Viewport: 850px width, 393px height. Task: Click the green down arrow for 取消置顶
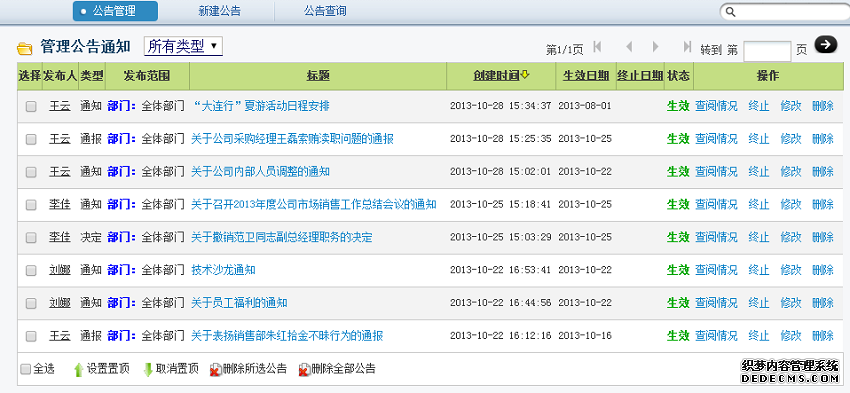[x=148, y=370]
